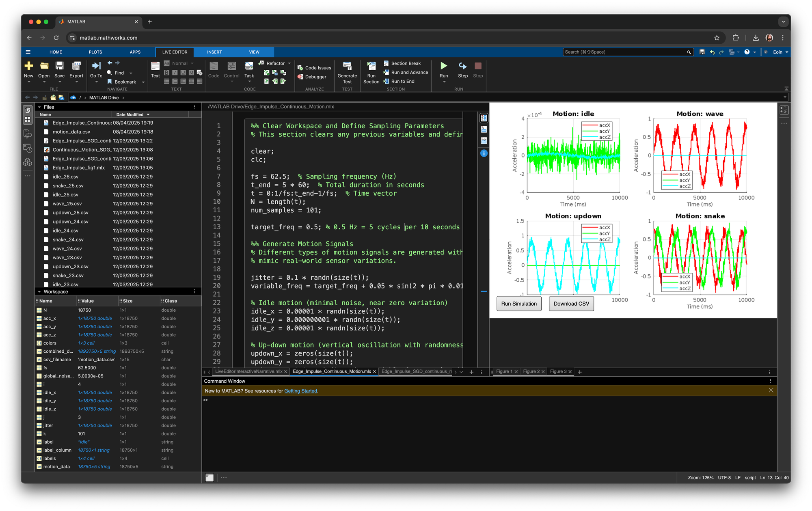Insert a Task from the toolbar
This screenshot has width=812, height=511.
[249, 66]
